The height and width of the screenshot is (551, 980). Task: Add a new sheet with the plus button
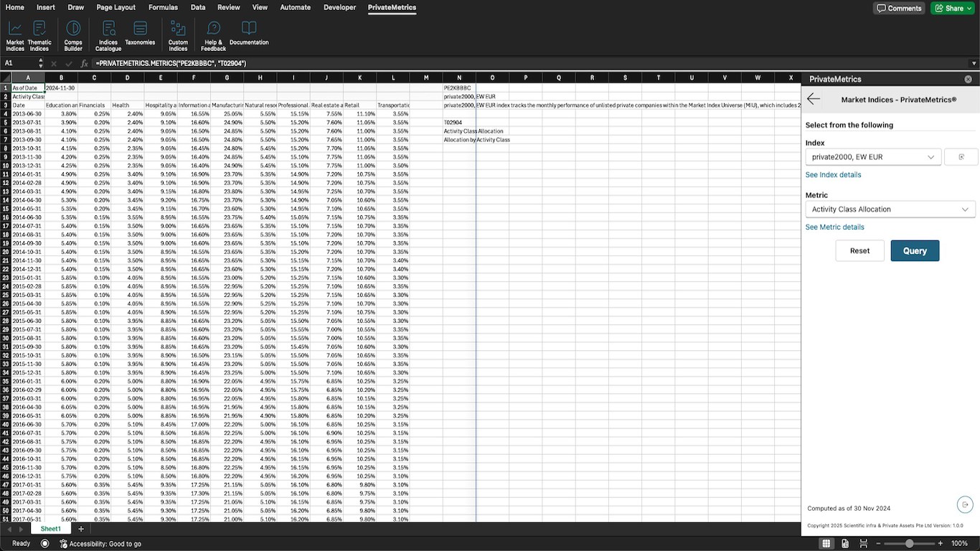pyautogui.click(x=81, y=529)
